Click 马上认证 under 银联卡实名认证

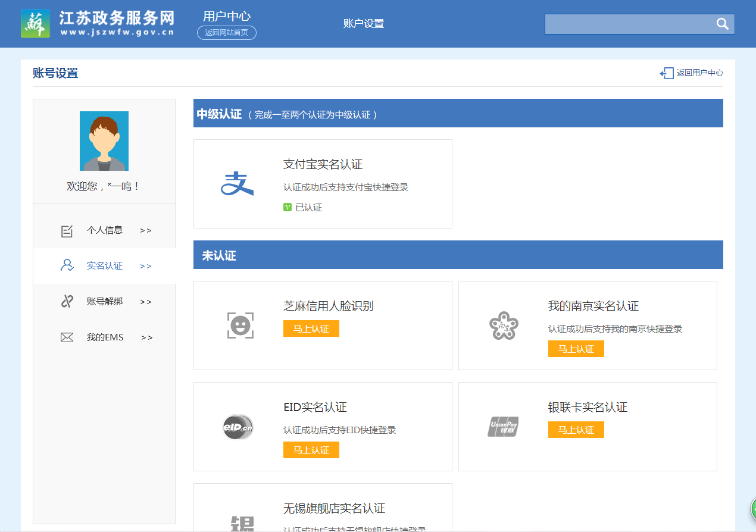pyautogui.click(x=576, y=430)
